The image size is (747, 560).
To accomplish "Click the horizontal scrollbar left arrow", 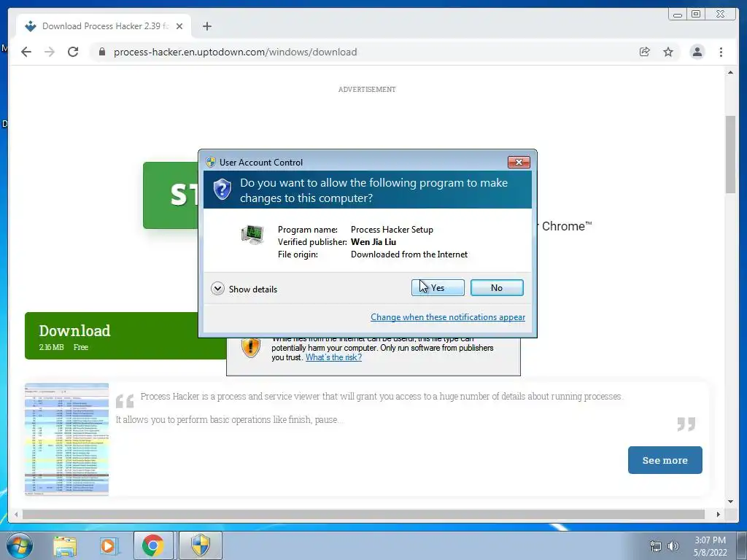I will [16, 514].
